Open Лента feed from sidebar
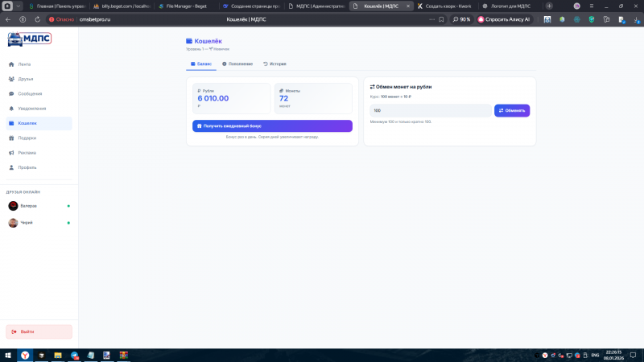Screen dimensions: 644x362 [39, 64]
